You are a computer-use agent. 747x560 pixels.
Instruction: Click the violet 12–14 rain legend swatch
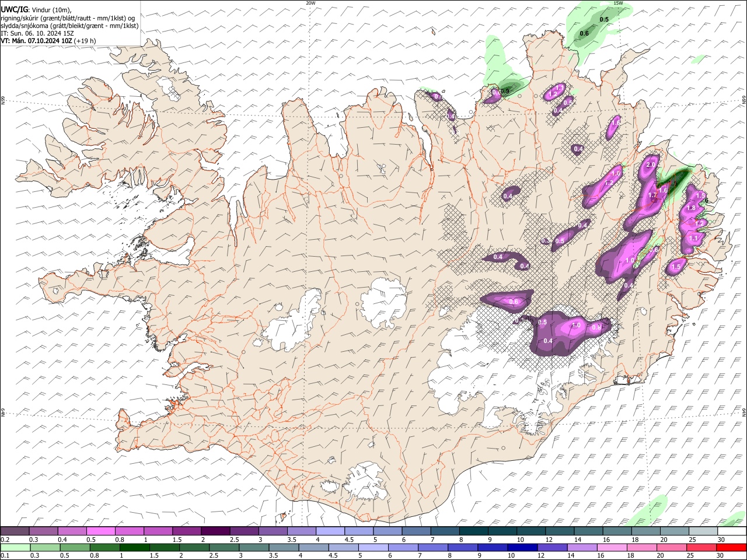tap(552, 548)
